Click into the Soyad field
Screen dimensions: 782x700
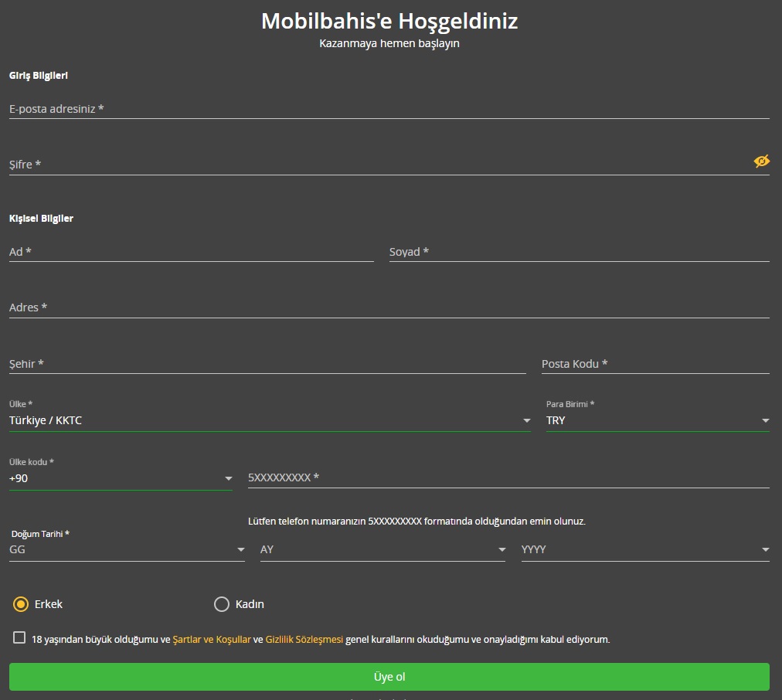click(580, 252)
